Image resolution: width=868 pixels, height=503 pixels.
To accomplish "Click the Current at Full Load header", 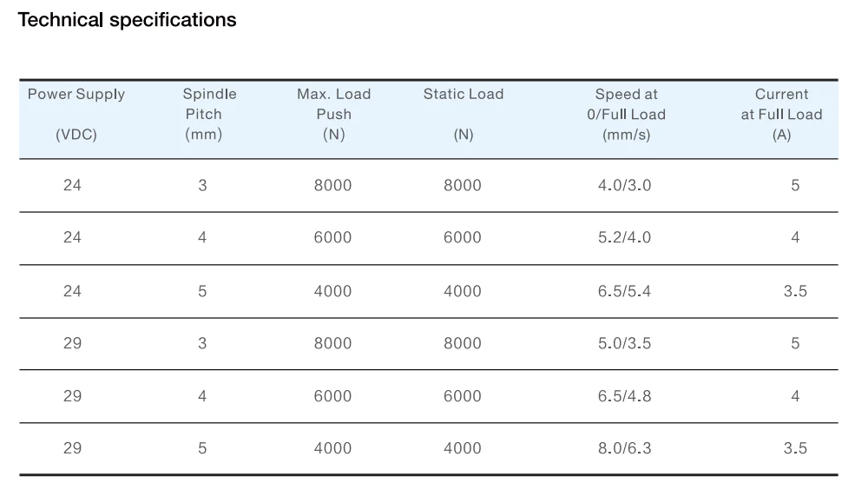I will 781,114.
